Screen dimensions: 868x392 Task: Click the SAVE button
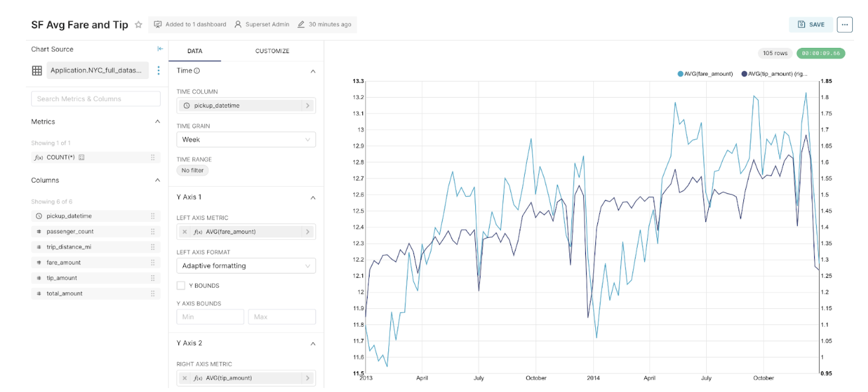(810, 24)
